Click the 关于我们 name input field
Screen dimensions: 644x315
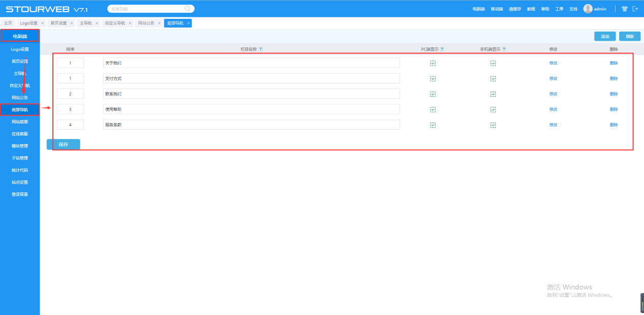coord(251,63)
